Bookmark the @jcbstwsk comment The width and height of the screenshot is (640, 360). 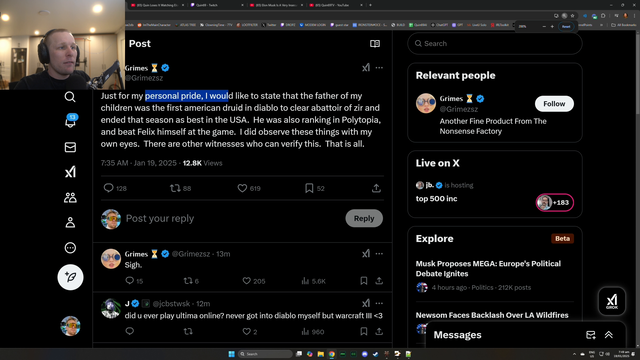tap(364, 331)
